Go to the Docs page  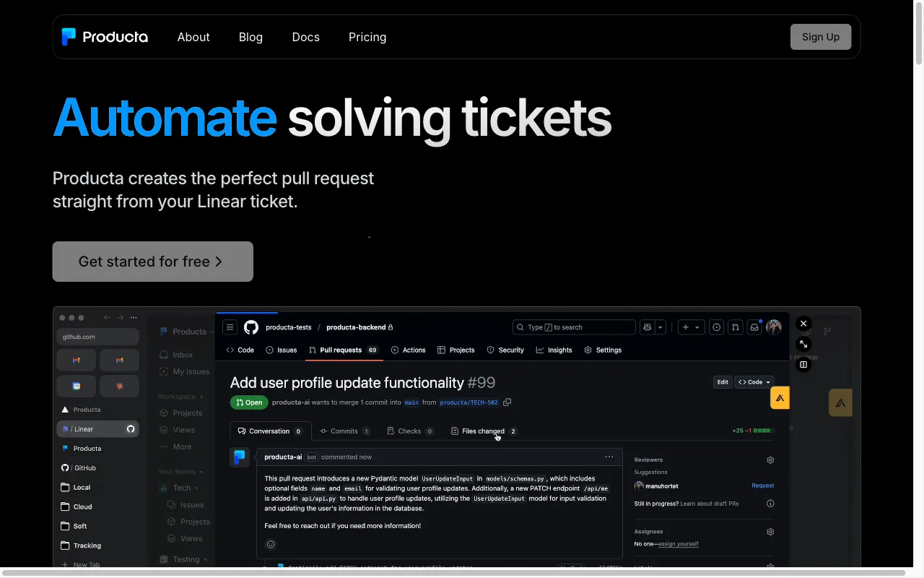pos(305,37)
